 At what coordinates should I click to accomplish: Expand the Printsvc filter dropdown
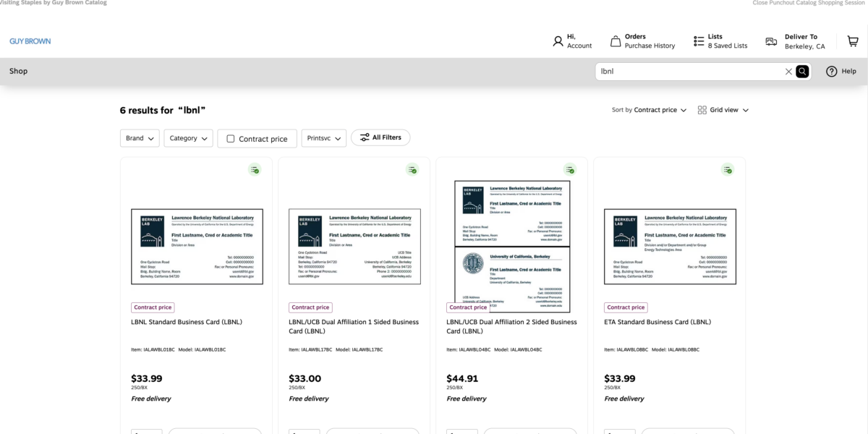(324, 138)
